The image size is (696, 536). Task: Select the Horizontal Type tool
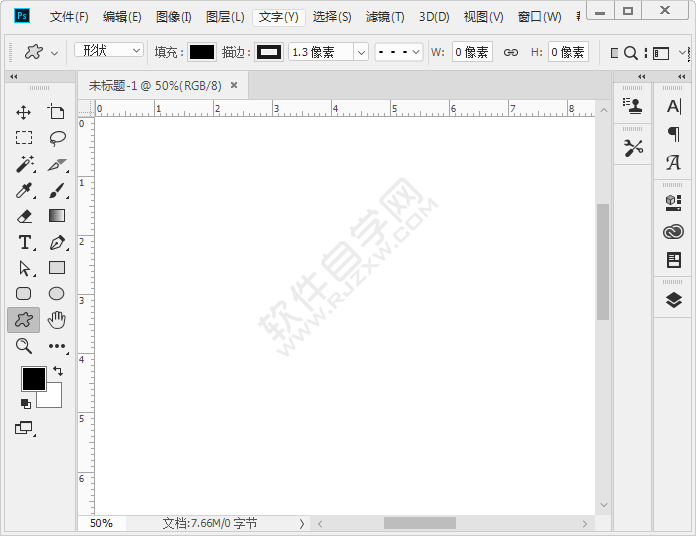[x=25, y=242]
